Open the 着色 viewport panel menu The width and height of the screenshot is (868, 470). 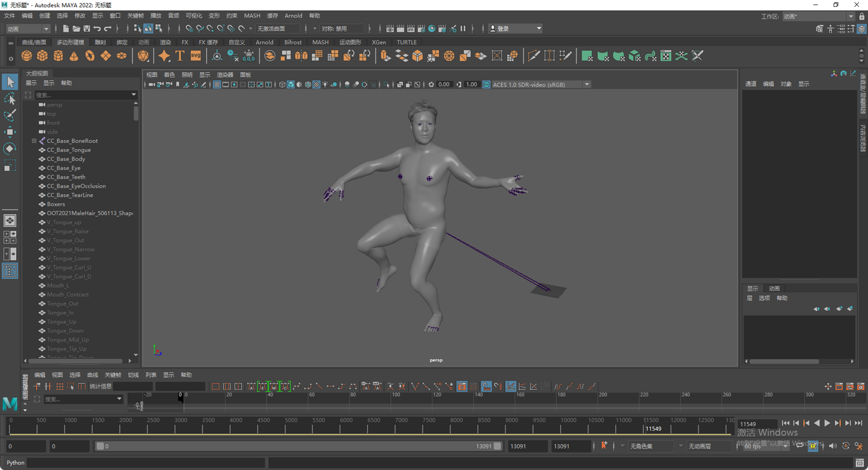point(169,75)
